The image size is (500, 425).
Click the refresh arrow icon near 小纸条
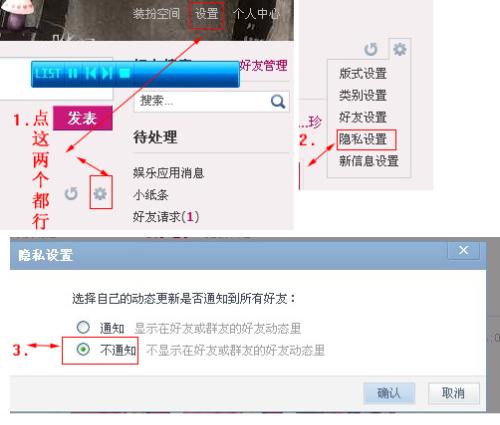pos(71,193)
